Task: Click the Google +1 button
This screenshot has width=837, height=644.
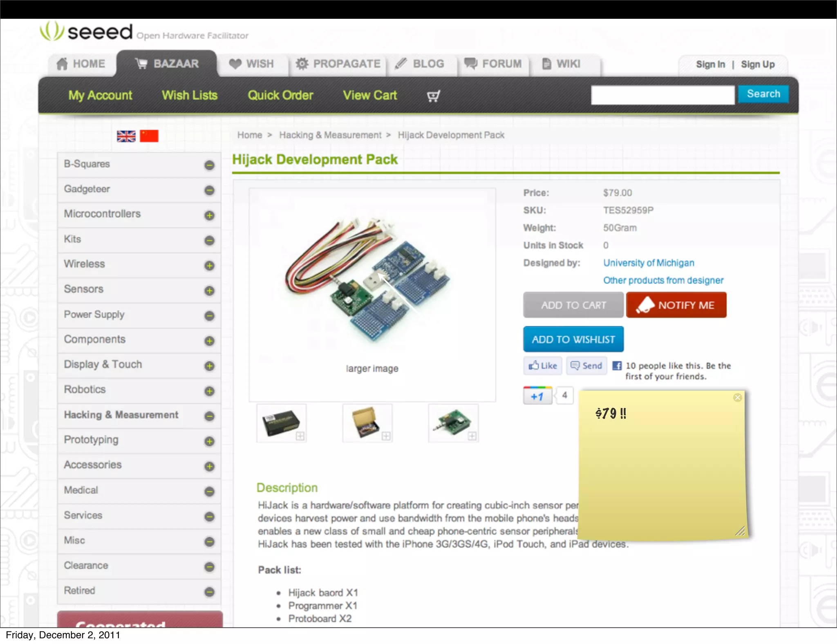Action: point(537,396)
